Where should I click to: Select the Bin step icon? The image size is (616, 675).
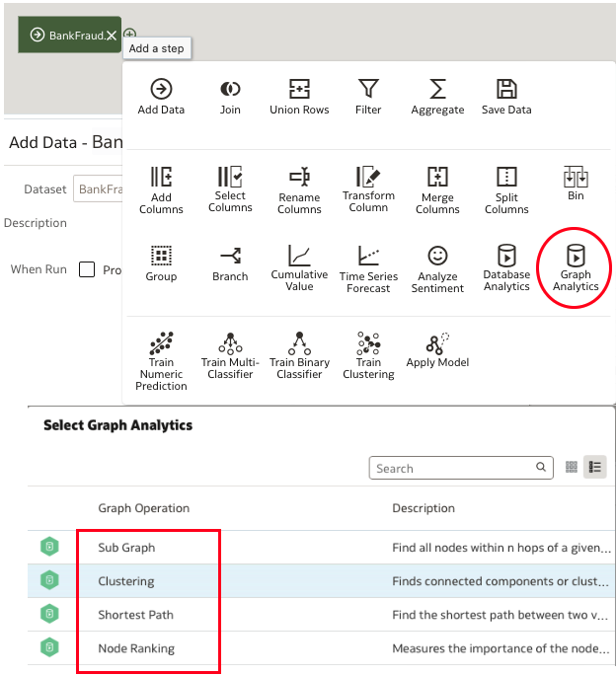(576, 177)
